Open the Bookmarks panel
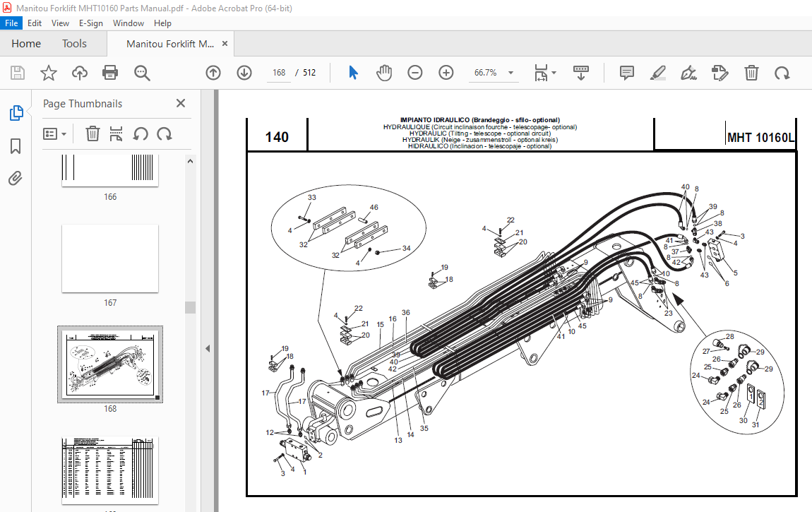812x512 pixels. [x=16, y=146]
